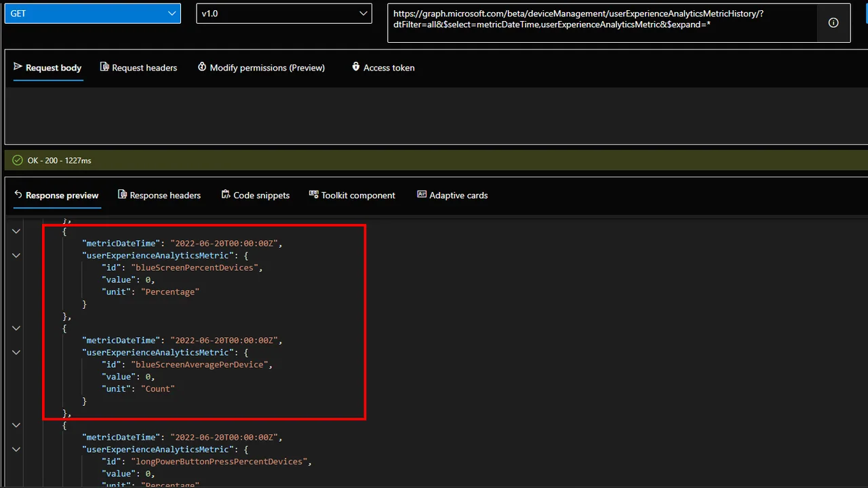Open the Code snippets tab

tap(256, 195)
